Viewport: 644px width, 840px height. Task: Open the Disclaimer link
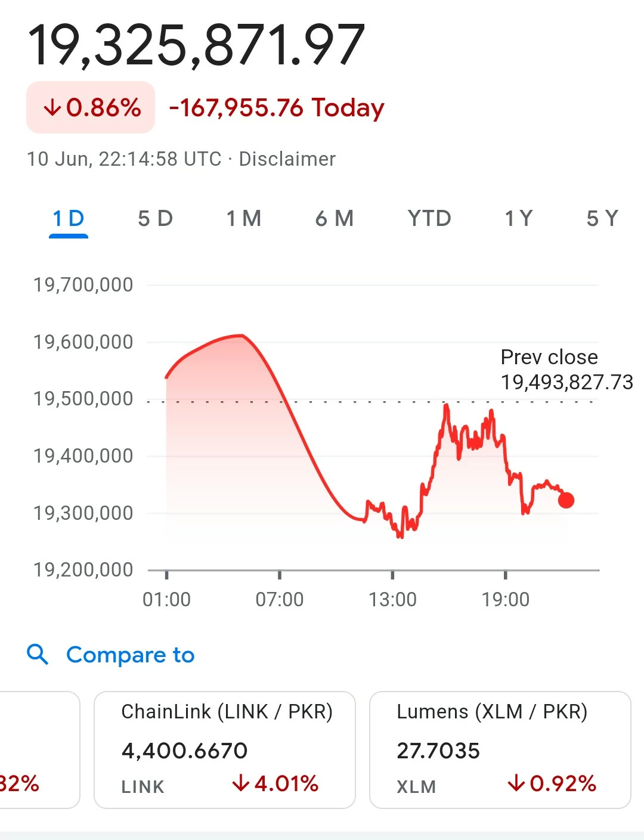point(287,159)
